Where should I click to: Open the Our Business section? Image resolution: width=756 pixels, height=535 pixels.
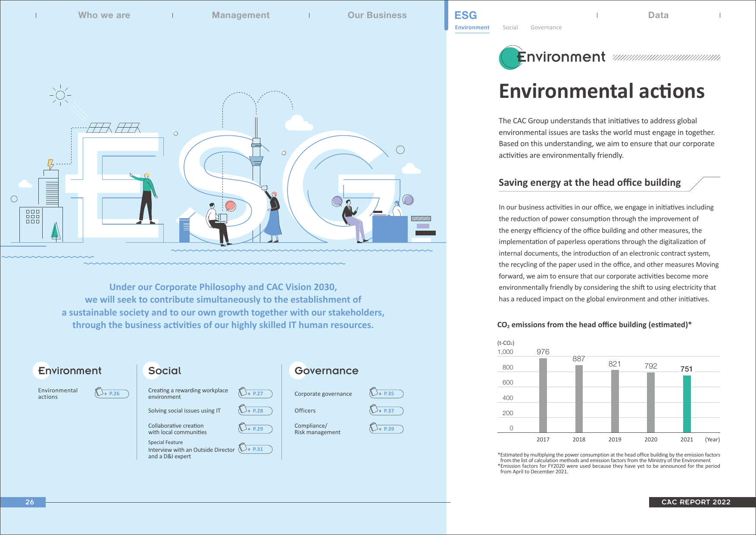coord(377,15)
